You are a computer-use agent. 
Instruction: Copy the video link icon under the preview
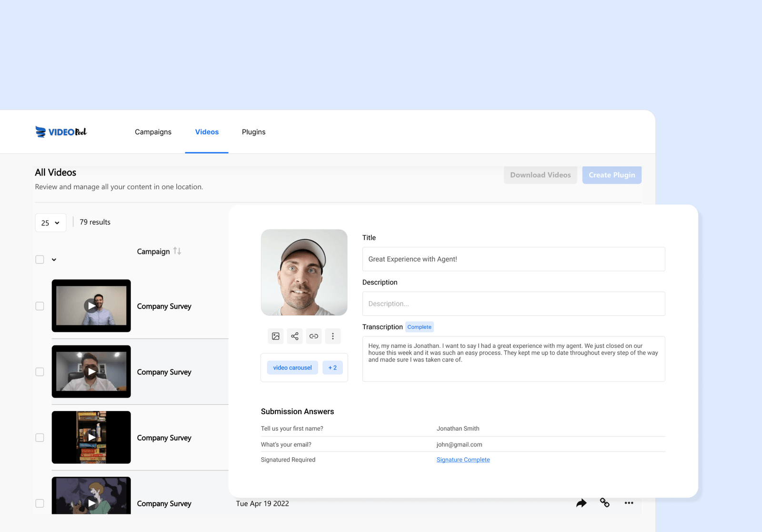313,336
